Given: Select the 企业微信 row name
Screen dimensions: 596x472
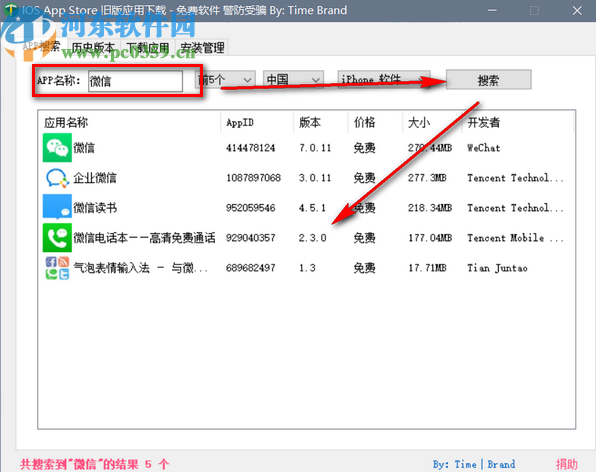Looking at the screenshot, I should pos(95,177).
